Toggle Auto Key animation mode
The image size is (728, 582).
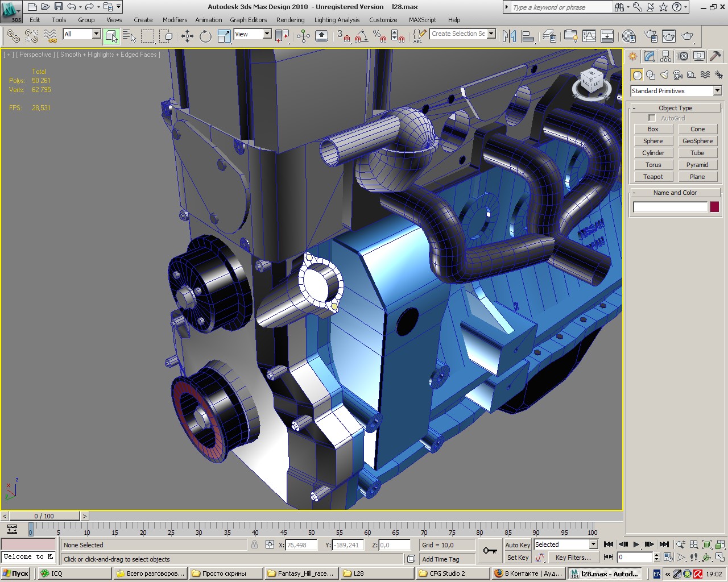tap(517, 544)
